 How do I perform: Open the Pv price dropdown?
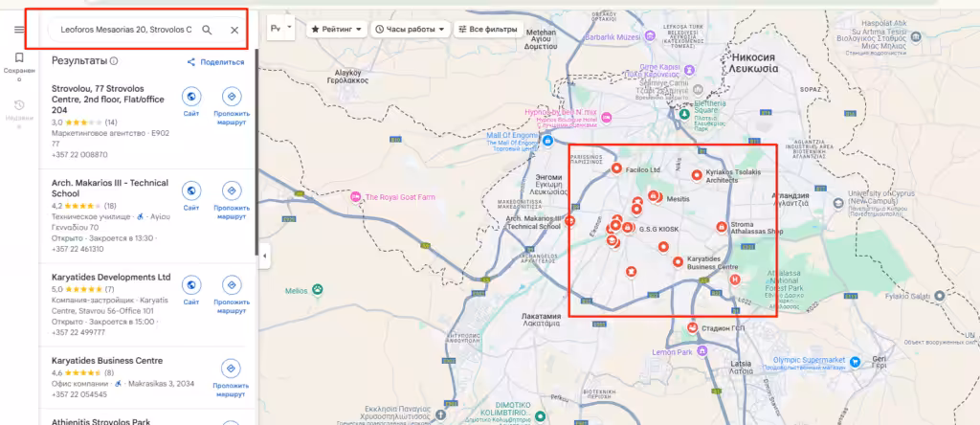coord(280,28)
